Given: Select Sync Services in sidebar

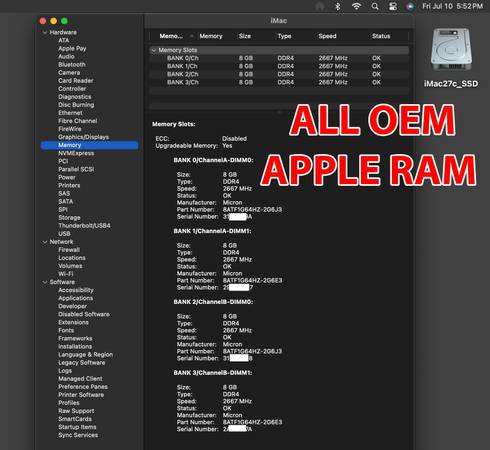Looking at the screenshot, I should 78,435.
